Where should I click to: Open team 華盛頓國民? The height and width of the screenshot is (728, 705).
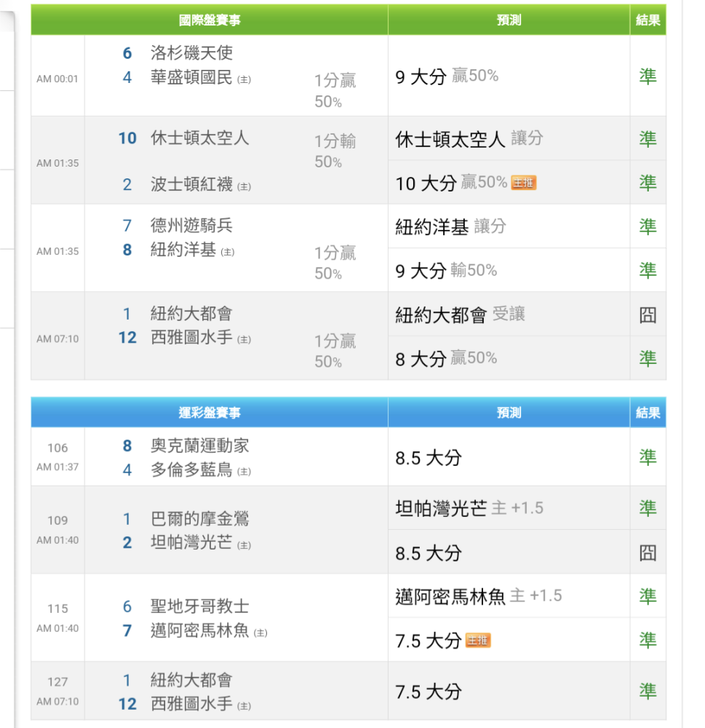tap(191, 77)
